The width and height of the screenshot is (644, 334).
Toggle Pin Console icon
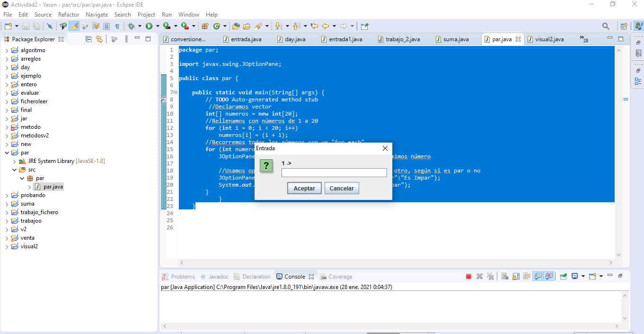564,276
